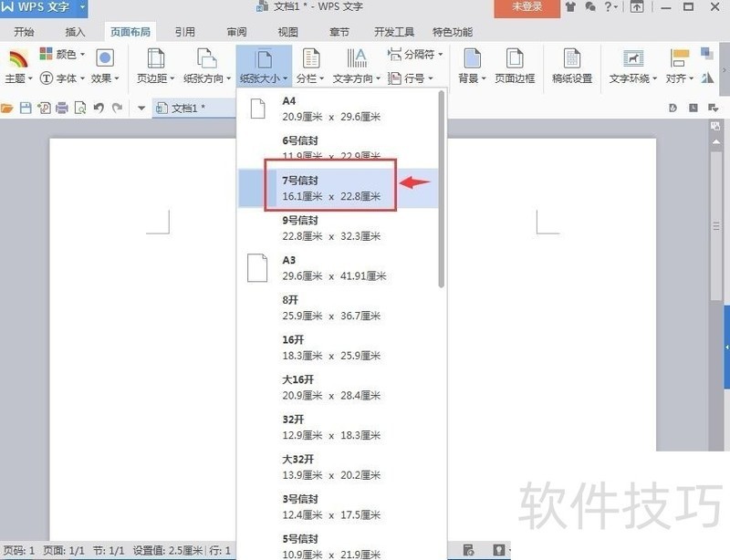Switch to the 审阅 tab
The image size is (730, 560).
click(x=236, y=32)
